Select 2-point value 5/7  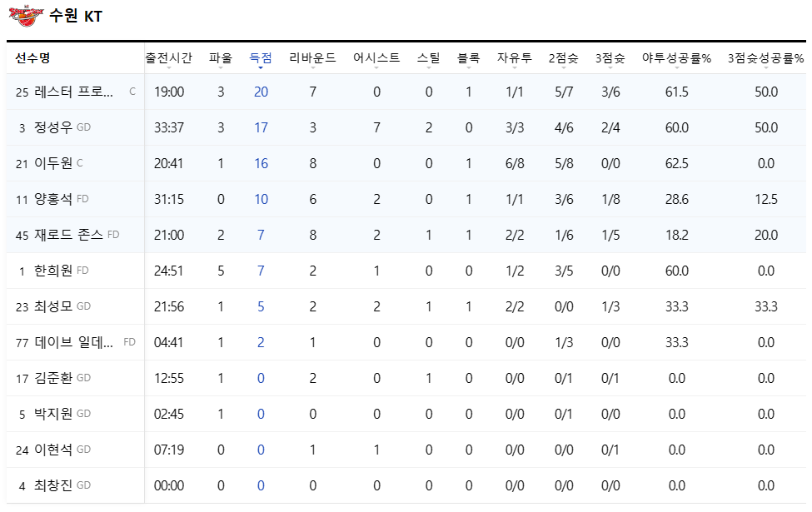[564, 92]
